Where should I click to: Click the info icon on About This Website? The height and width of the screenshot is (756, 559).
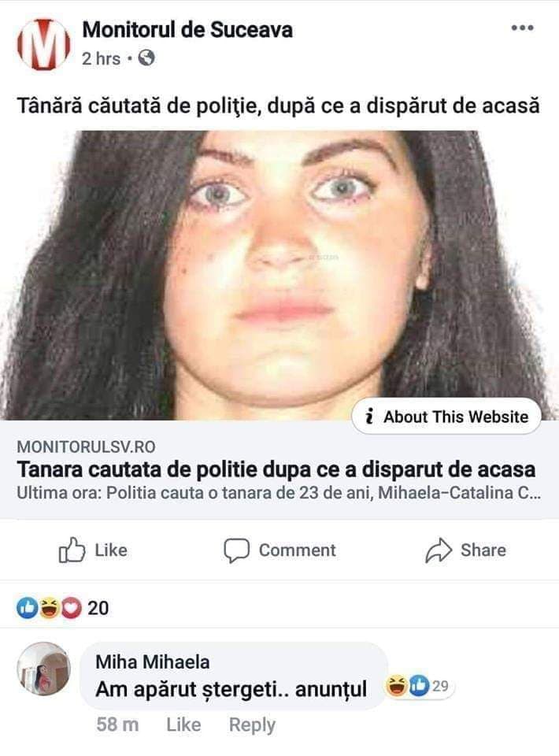pyautogui.click(x=369, y=416)
